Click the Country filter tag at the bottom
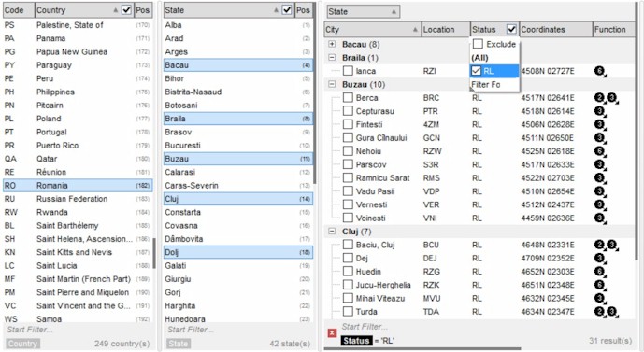Viewport: 644px width, 352px height. 22,344
